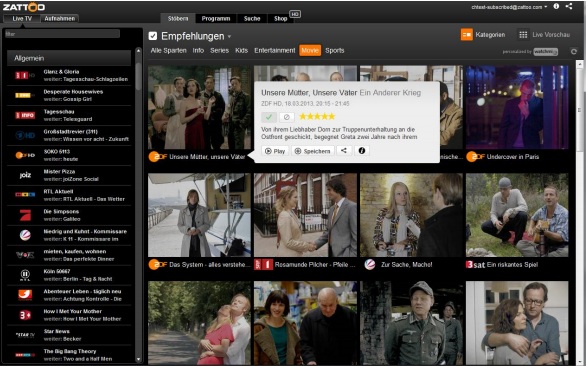This screenshot has height=366, width=586.
Task: Filter recommendations by Sports
Action: 334,50
